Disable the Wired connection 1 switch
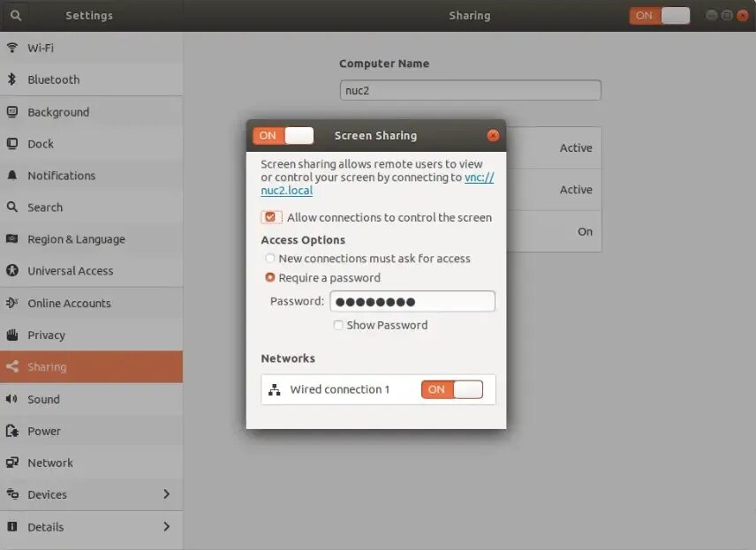The width and height of the screenshot is (756, 550). (452, 389)
